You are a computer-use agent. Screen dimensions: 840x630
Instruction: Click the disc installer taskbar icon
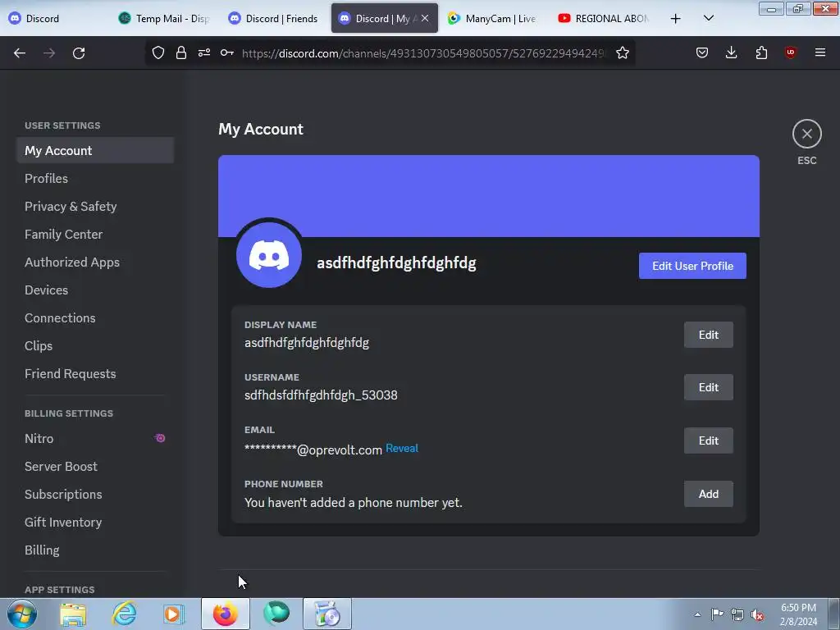click(x=327, y=614)
